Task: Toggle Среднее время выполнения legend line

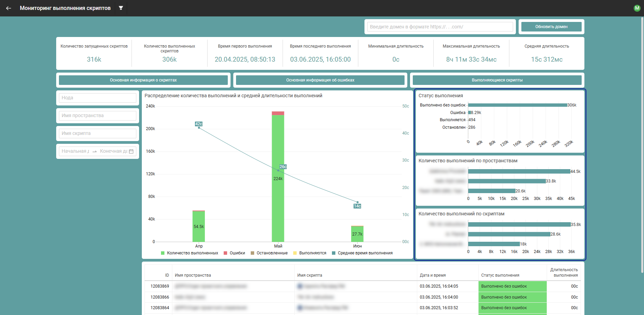Action: (362, 253)
